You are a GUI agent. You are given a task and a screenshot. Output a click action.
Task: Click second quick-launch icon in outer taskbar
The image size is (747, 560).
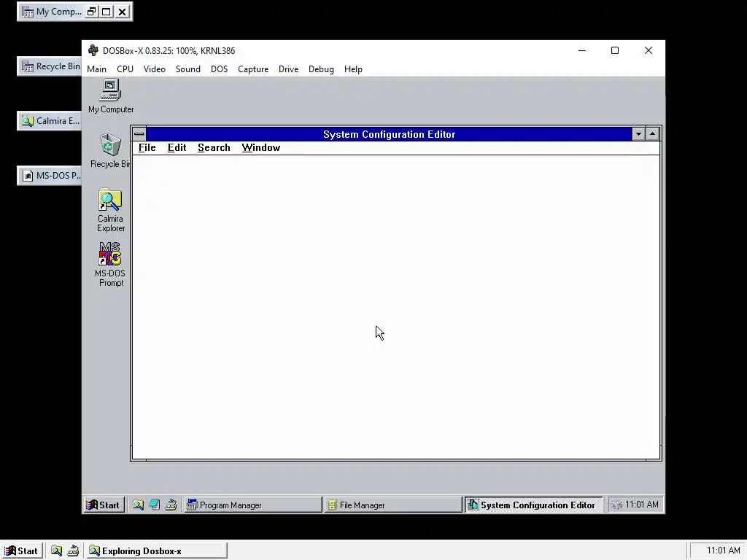coord(73,551)
